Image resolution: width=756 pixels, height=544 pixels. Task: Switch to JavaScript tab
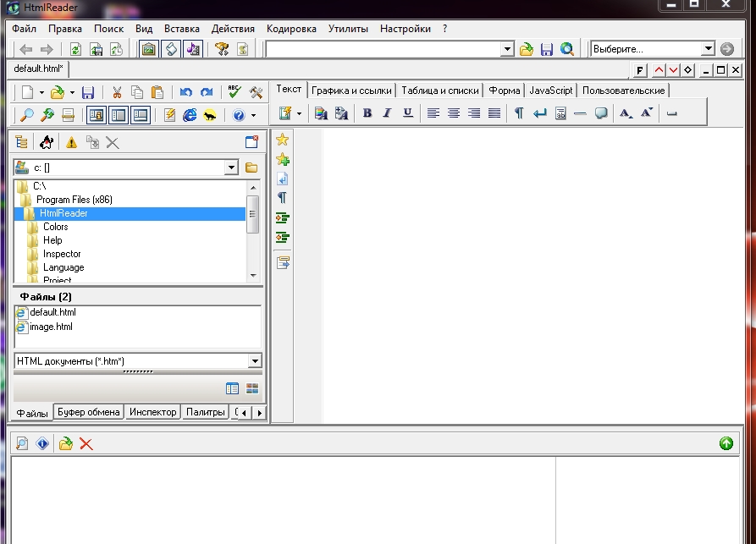(550, 91)
